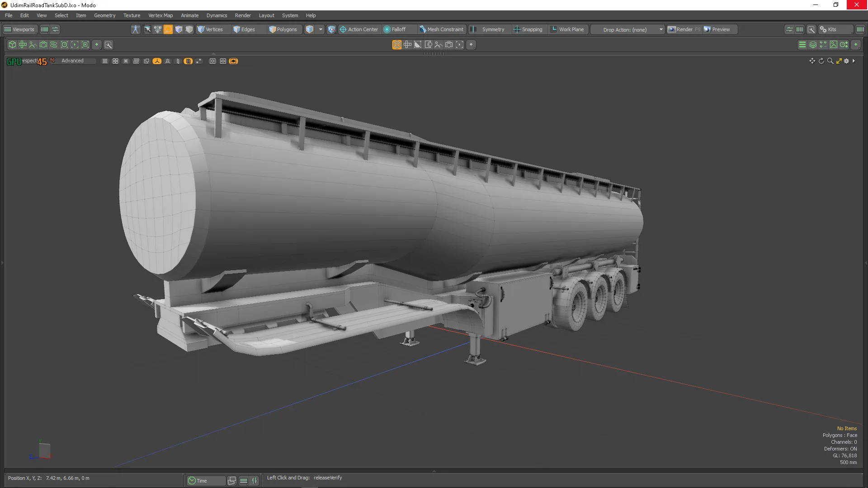
Task: Open the green list panel icon at right
Action: pos(802,45)
